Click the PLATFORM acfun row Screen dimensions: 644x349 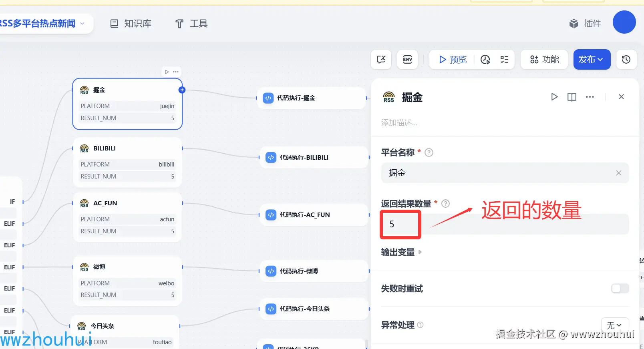pos(127,219)
